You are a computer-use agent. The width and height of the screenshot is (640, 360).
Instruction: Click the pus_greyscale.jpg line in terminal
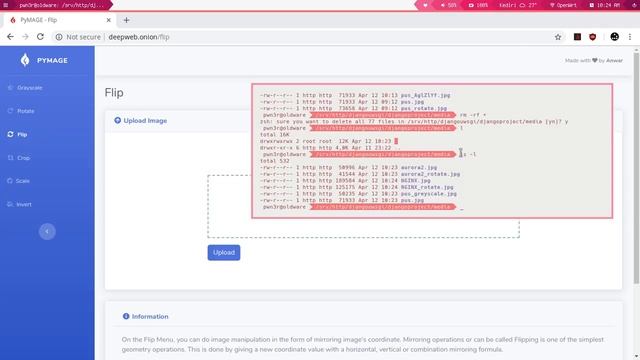point(358,193)
